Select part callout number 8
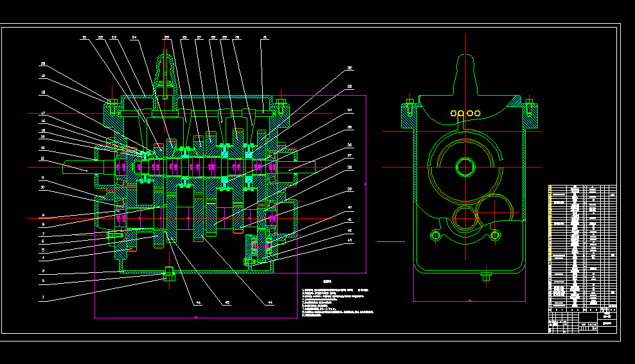 click(x=43, y=225)
